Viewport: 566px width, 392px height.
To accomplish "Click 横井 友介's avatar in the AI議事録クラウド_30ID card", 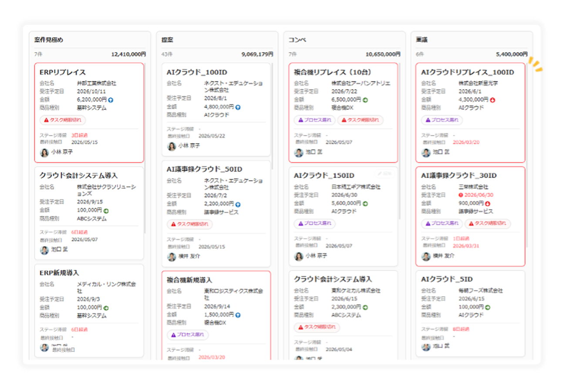I will click(x=426, y=256).
